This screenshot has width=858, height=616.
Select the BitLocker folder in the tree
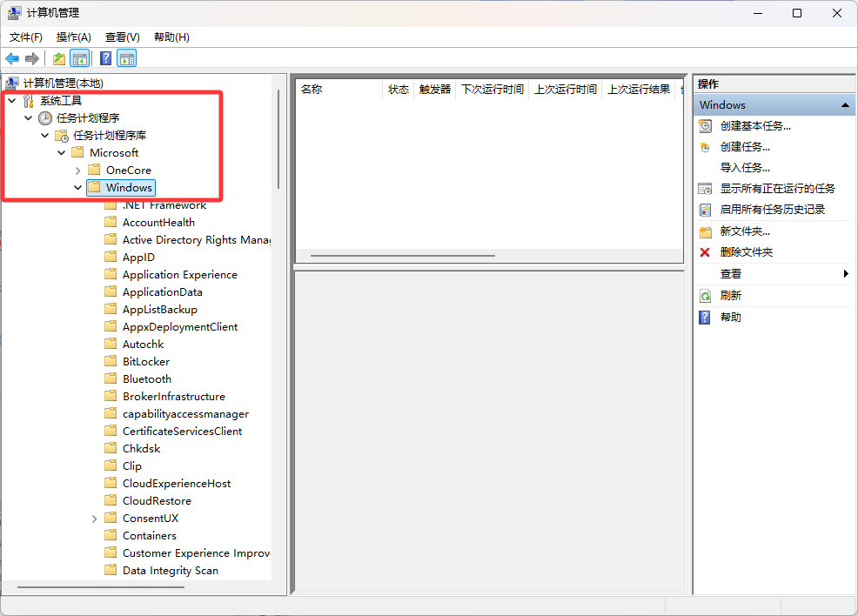pyautogui.click(x=145, y=362)
